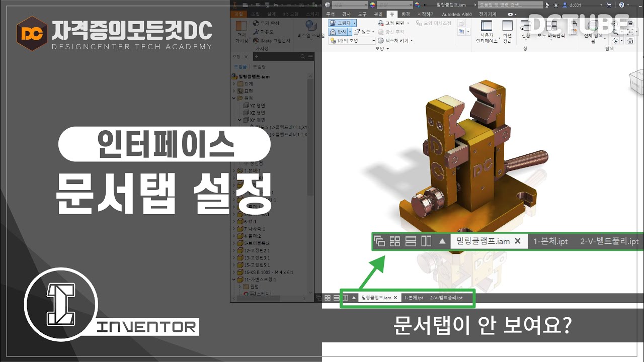Image resolution: width=644 pixels, height=362 pixels.
Task: Open the Autodesk A360 ribbon tab
Action: (x=457, y=14)
